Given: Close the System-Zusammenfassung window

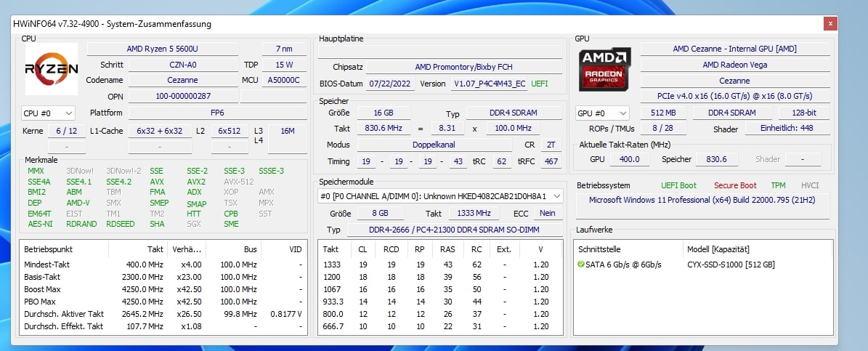Looking at the screenshot, I should [x=830, y=24].
